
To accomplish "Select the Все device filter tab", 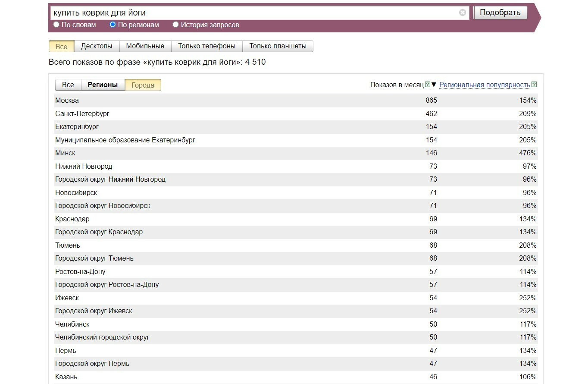I will click(62, 46).
